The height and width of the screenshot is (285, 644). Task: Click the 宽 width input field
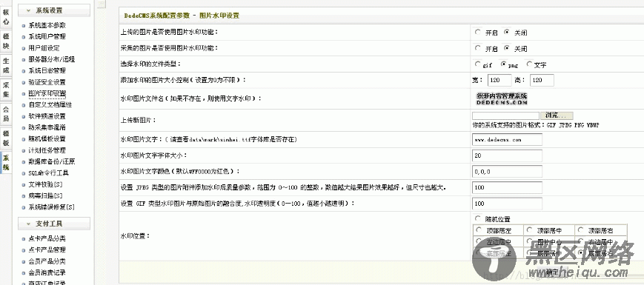(499, 81)
